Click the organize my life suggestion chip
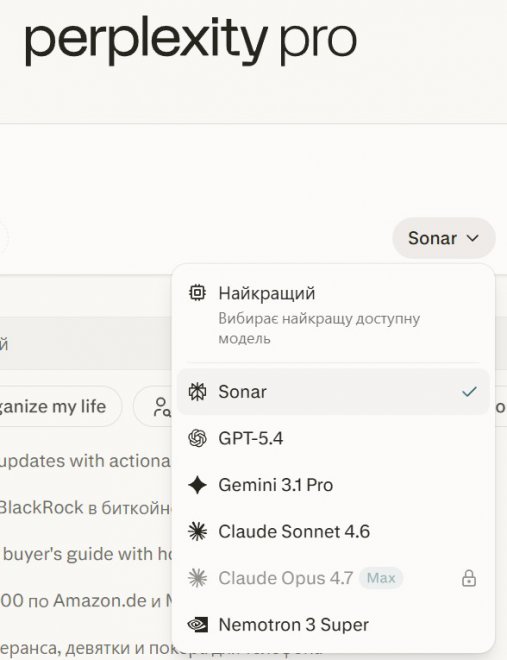Image resolution: width=507 pixels, height=660 pixels. coord(53,407)
